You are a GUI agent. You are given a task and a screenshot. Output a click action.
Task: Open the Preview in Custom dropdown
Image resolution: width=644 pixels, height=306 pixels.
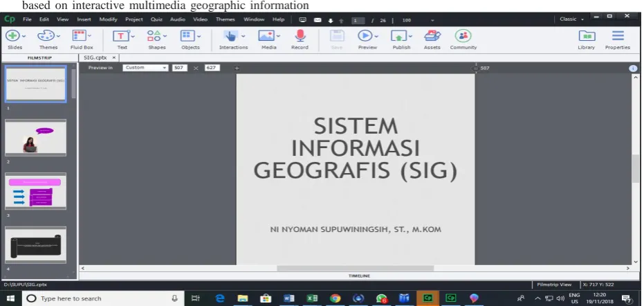(x=145, y=68)
